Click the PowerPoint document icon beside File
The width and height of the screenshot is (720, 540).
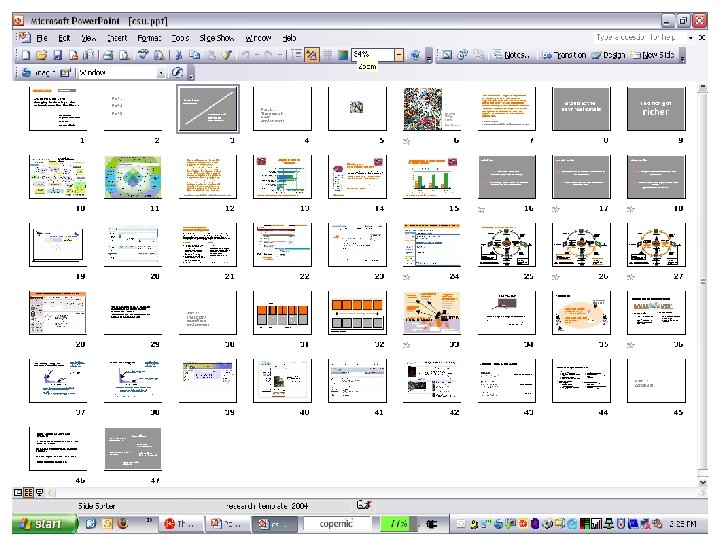coord(24,38)
